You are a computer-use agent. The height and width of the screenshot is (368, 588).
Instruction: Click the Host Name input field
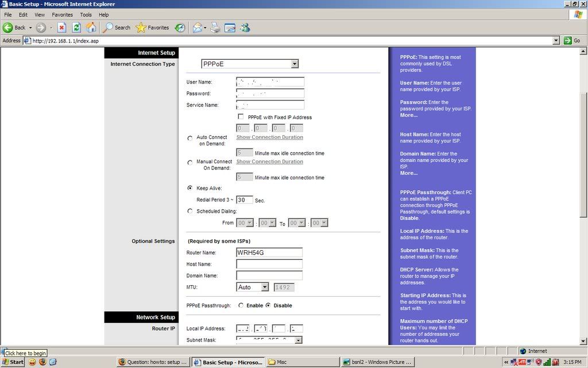[269, 264]
